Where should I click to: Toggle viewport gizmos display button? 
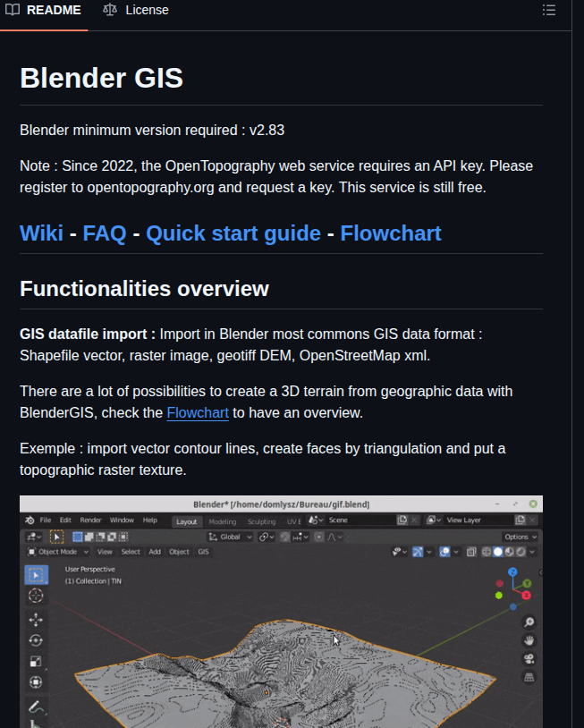(418, 552)
